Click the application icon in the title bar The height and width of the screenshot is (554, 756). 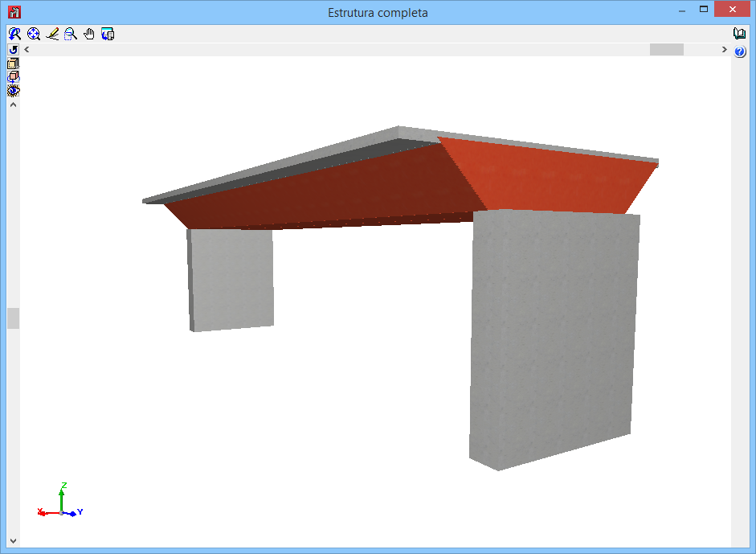click(x=15, y=12)
